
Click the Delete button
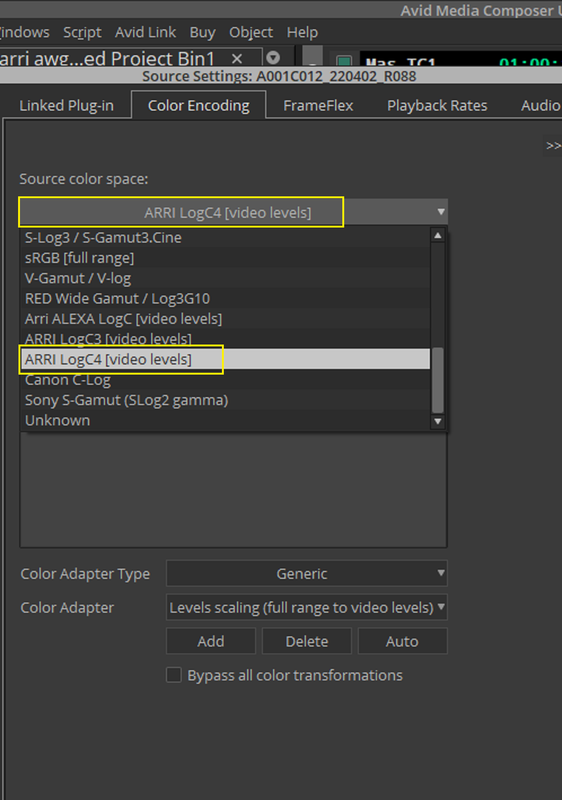pos(306,641)
